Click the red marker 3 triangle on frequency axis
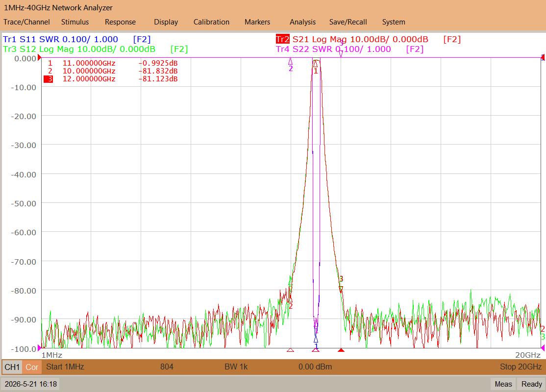The width and height of the screenshot is (546, 392). 341,350
